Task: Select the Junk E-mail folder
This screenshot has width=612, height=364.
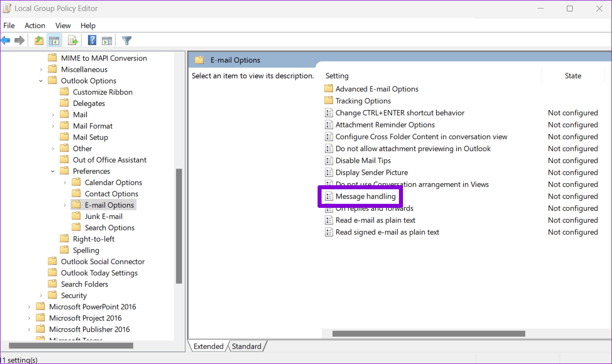Action: tap(104, 216)
